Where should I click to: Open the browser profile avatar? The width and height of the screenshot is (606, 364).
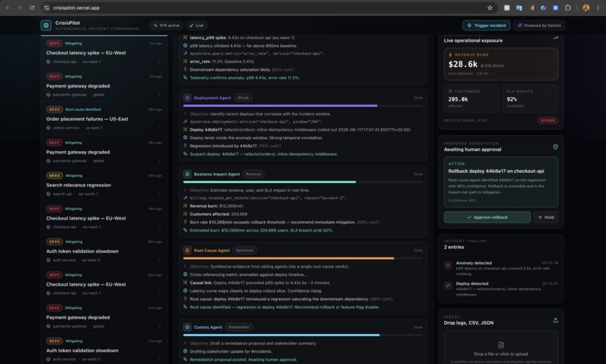(x=586, y=8)
